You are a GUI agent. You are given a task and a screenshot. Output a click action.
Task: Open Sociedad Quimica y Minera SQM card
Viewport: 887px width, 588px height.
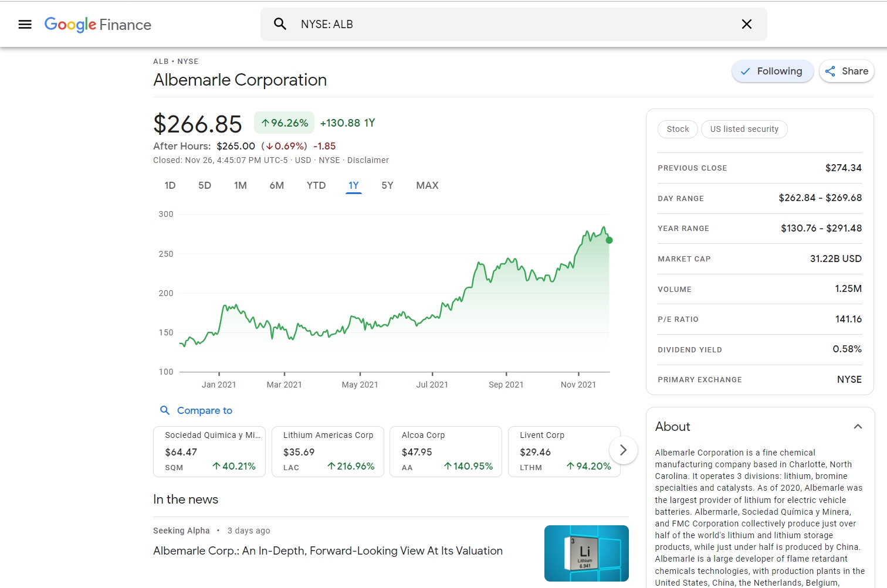pyautogui.click(x=209, y=451)
